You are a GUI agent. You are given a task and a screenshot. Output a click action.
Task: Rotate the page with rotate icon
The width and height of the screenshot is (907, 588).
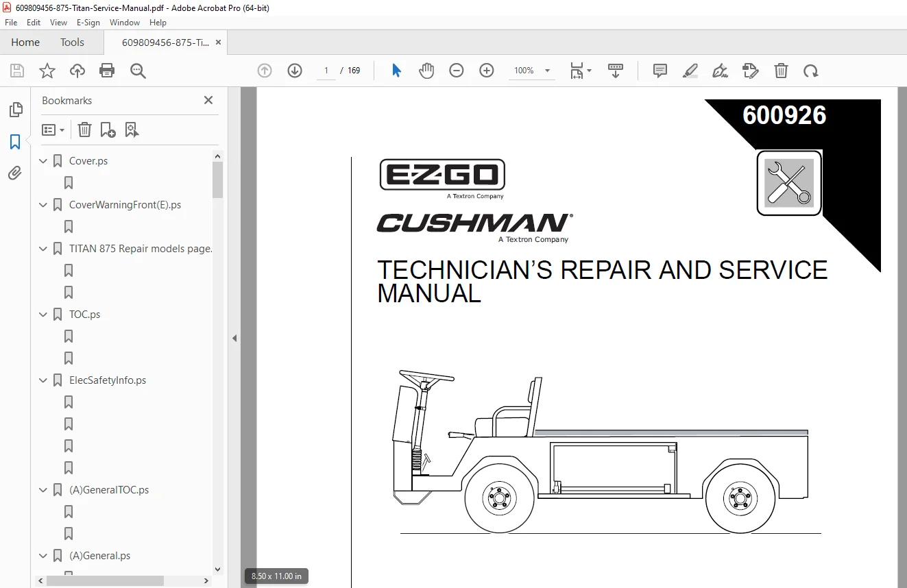tap(811, 71)
